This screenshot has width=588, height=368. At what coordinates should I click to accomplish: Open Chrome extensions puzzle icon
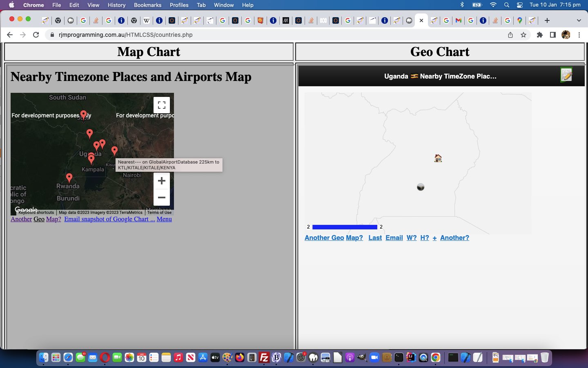540,35
